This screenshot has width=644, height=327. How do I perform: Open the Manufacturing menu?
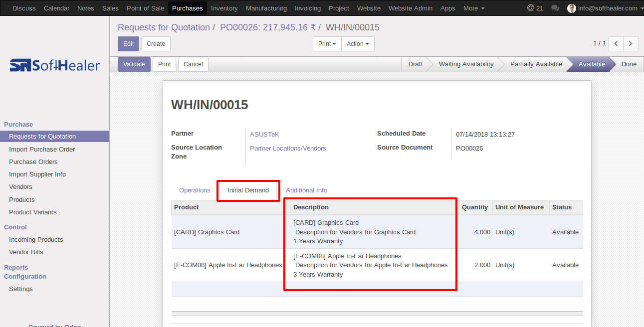click(266, 8)
